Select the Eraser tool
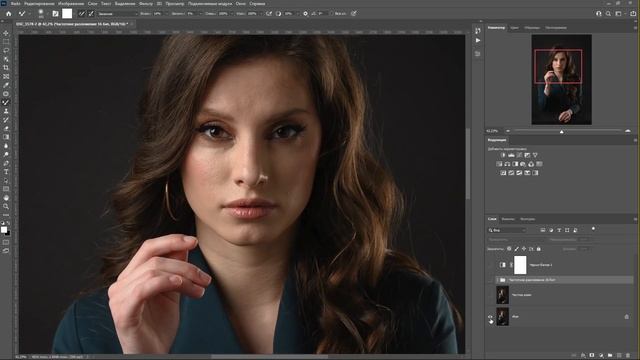 pyautogui.click(x=6, y=129)
